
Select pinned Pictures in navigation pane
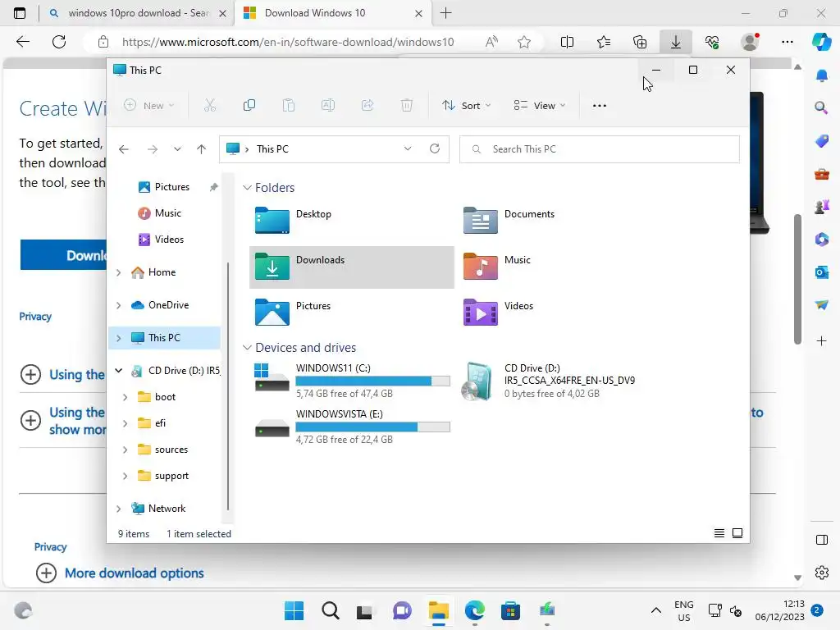point(171,187)
